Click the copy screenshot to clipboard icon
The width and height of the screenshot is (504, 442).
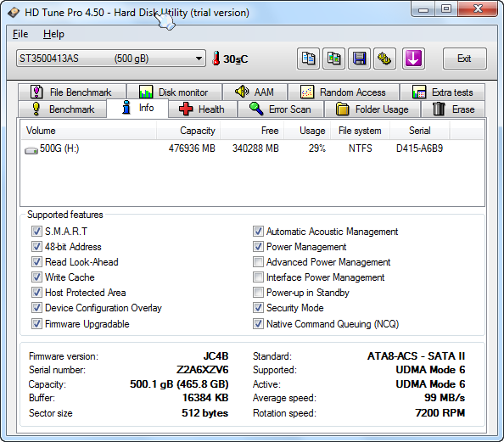tap(334, 59)
